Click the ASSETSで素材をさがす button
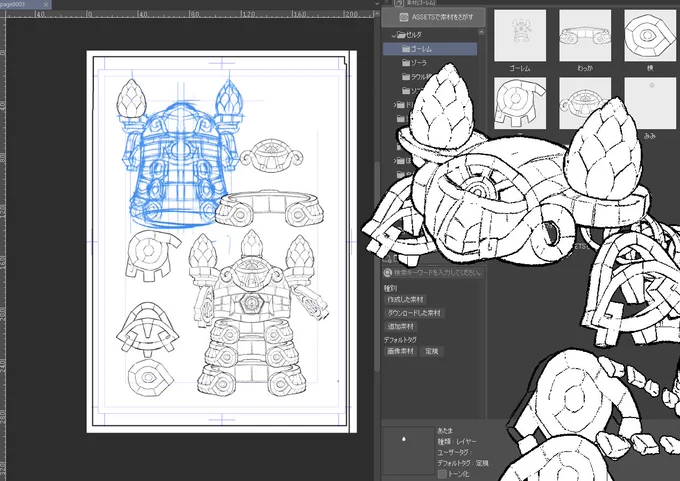Image resolution: width=680 pixels, height=481 pixels. (435, 17)
